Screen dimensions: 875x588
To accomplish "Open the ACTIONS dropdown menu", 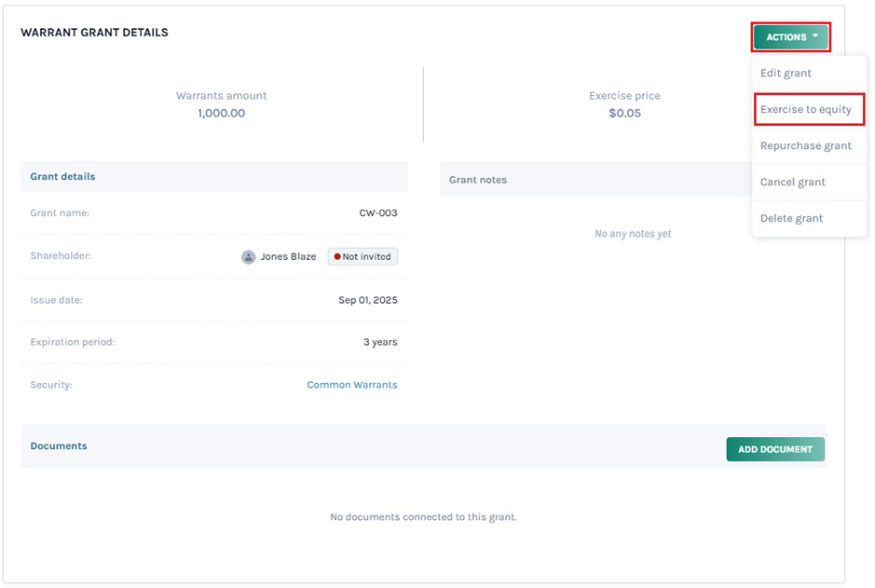I will [790, 37].
